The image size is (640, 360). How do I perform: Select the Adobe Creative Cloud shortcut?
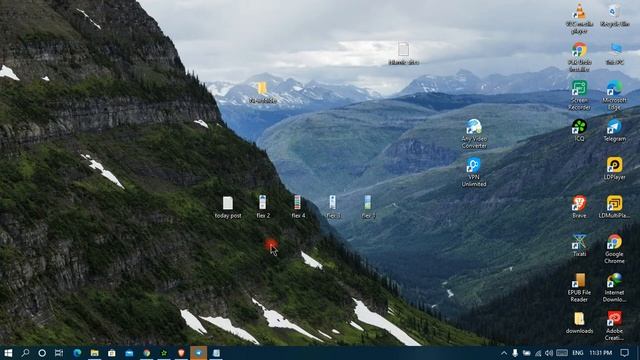point(614,326)
